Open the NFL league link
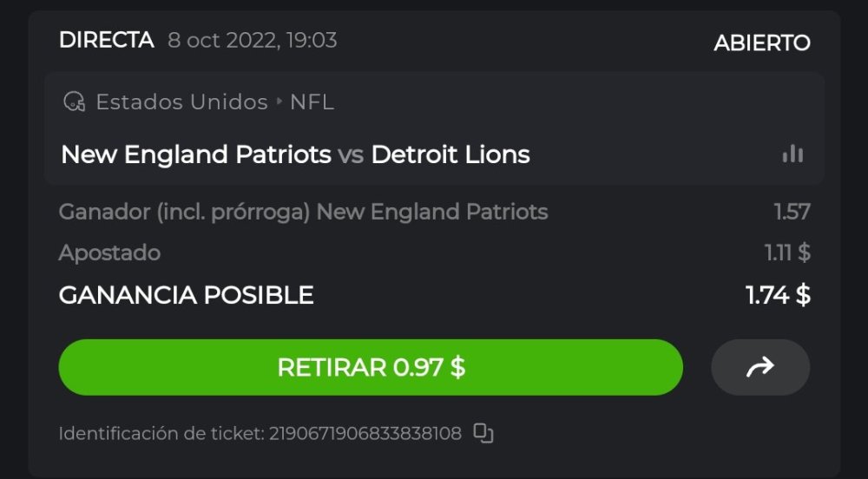 coord(312,102)
